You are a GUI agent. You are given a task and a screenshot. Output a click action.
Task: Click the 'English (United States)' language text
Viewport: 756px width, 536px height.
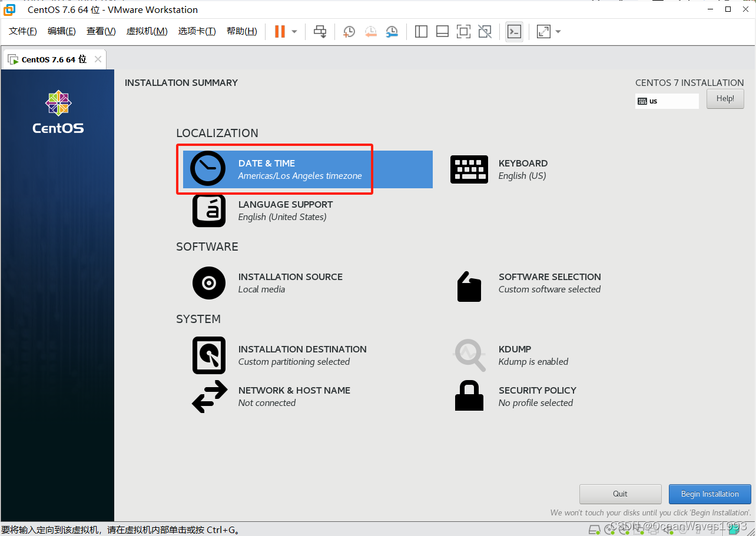click(282, 217)
